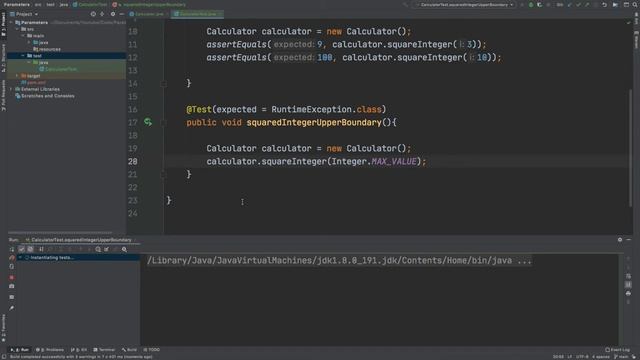Click the run test gutter icon at line 17
The height and width of the screenshot is (360, 640).
pyautogui.click(x=148, y=122)
